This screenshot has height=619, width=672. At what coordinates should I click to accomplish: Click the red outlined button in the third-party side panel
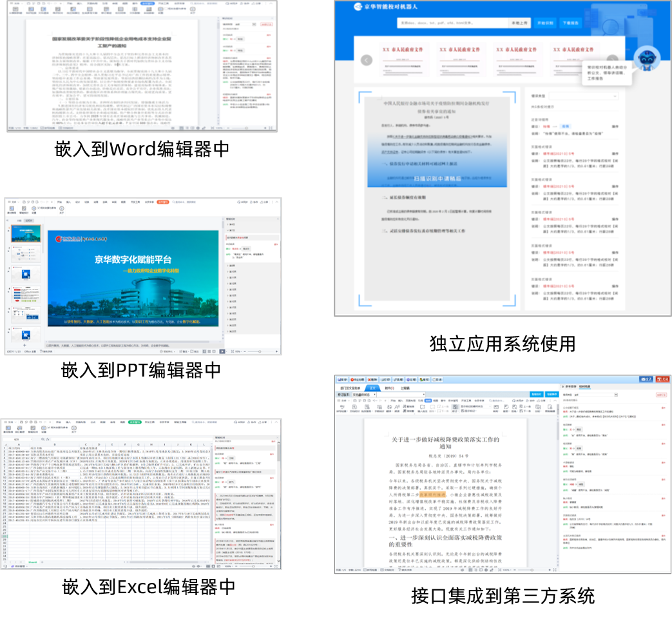pos(662,395)
